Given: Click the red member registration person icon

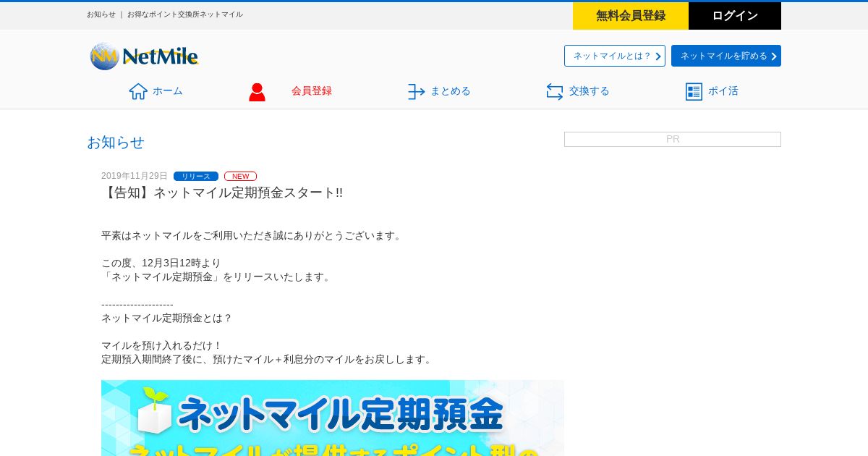Looking at the screenshot, I should [257, 92].
